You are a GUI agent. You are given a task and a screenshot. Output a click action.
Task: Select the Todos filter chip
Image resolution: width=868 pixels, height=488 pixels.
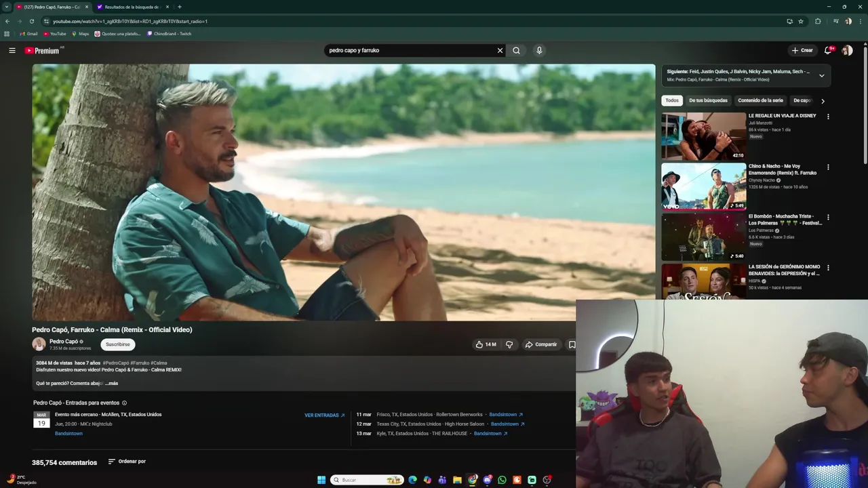click(671, 100)
